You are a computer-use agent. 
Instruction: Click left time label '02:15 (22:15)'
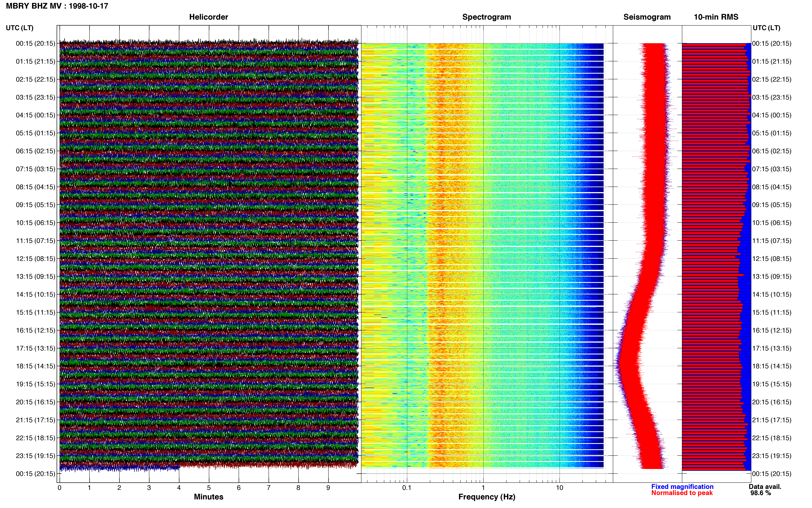[x=36, y=79]
